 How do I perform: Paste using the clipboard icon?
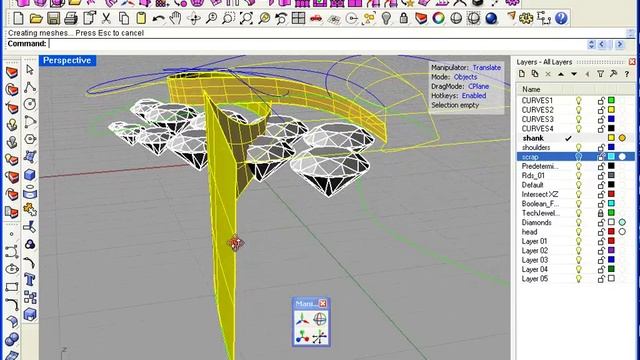(141, 18)
